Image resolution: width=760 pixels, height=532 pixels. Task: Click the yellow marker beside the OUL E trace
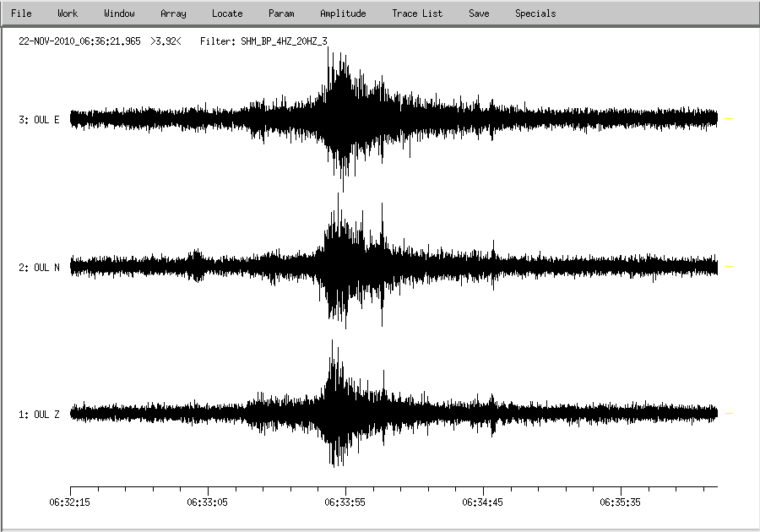[x=730, y=120]
